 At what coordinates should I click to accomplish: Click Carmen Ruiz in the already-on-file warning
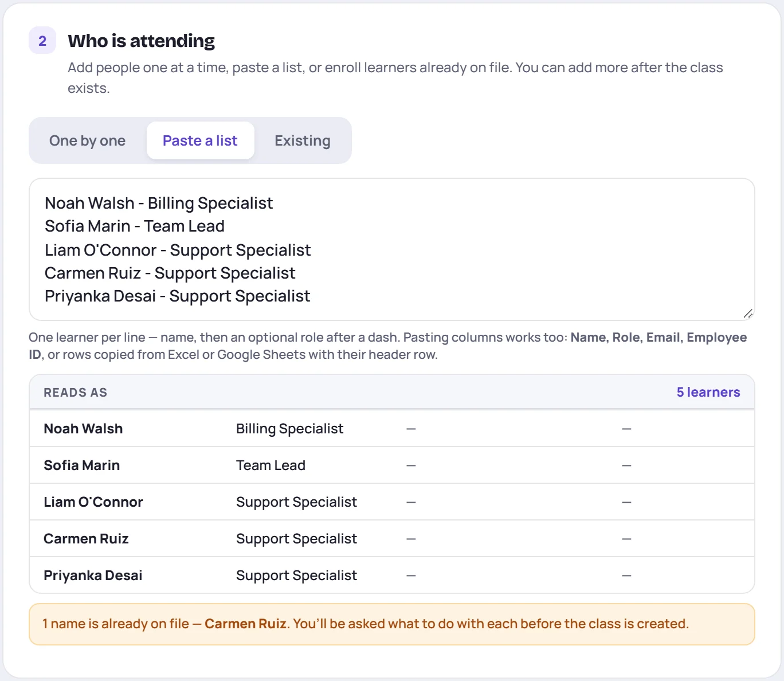point(245,624)
